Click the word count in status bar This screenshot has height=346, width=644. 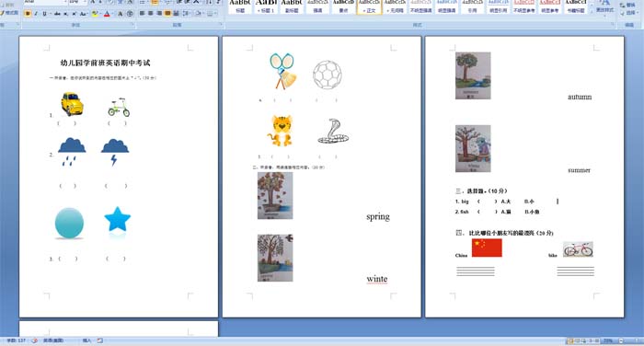click(x=16, y=340)
